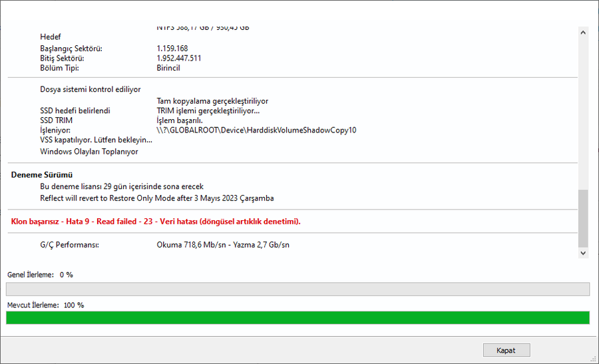This screenshot has width=599, height=364.
Task: Click the 'Bitiş Sektörü:' label
Action: pos(63,58)
